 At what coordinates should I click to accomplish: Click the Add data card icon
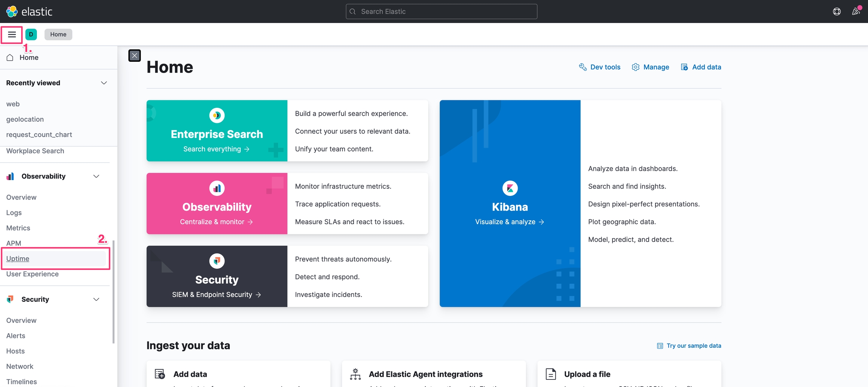click(x=160, y=374)
